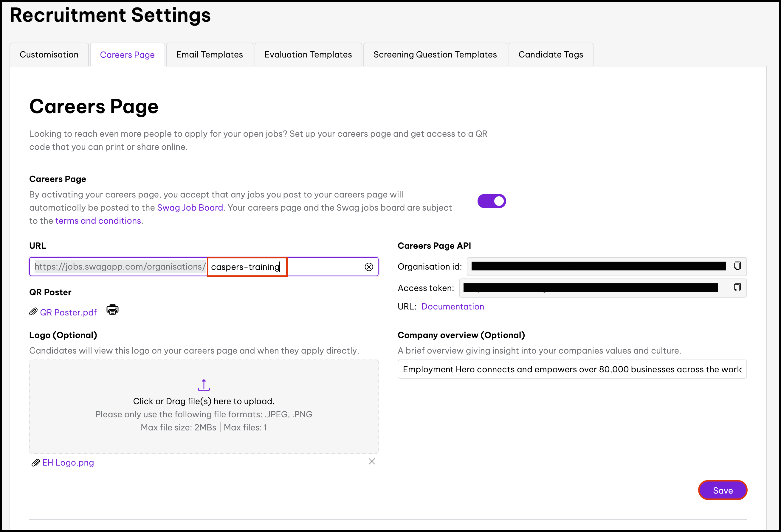Copy the Access token value
Image resolution: width=781 pixels, height=532 pixels.
tap(737, 287)
